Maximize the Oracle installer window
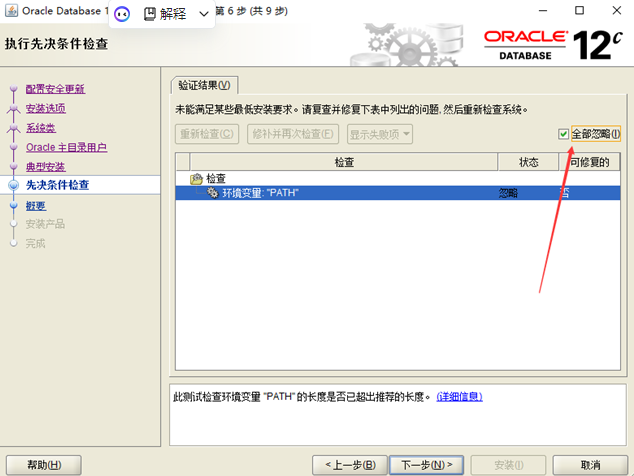The height and width of the screenshot is (476, 634). pos(579,11)
